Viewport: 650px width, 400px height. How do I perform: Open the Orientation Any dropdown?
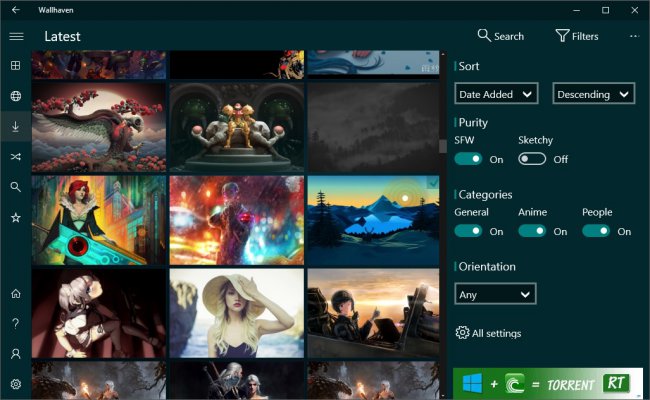pyautogui.click(x=495, y=294)
